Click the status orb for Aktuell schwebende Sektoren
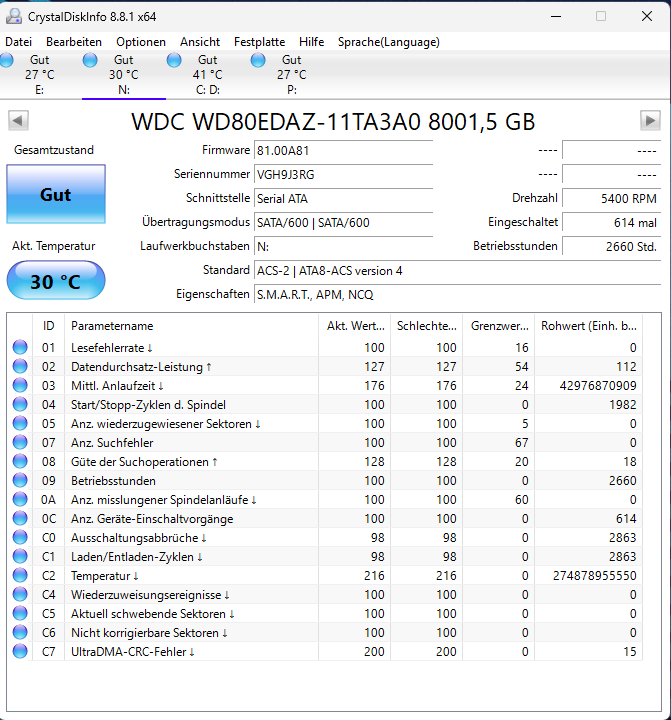The width and height of the screenshot is (671, 720). [20, 613]
